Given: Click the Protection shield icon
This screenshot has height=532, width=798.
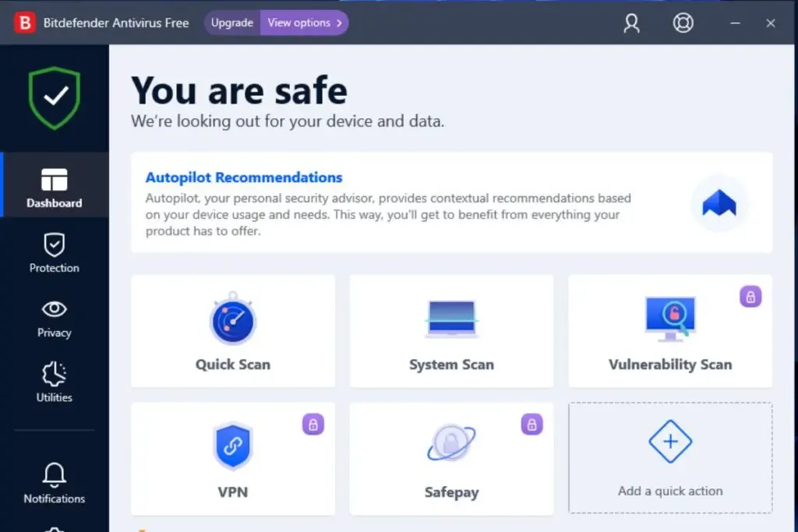Looking at the screenshot, I should 55,245.
